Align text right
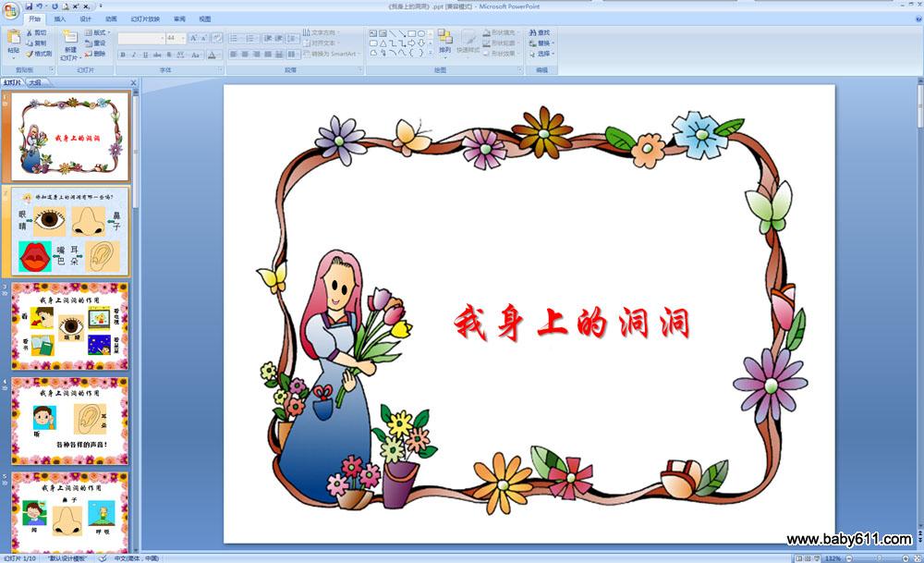Viewport: 924px width, 563px height. (256, 55)
